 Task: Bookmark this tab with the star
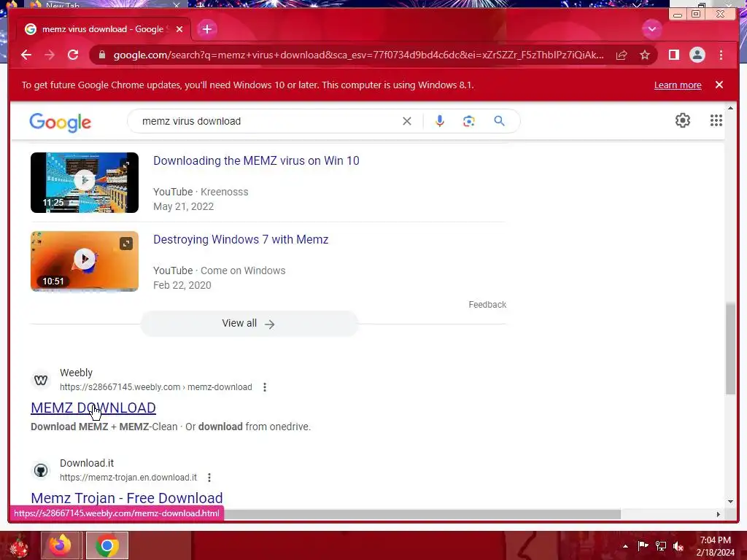click(x=645, y=55)
